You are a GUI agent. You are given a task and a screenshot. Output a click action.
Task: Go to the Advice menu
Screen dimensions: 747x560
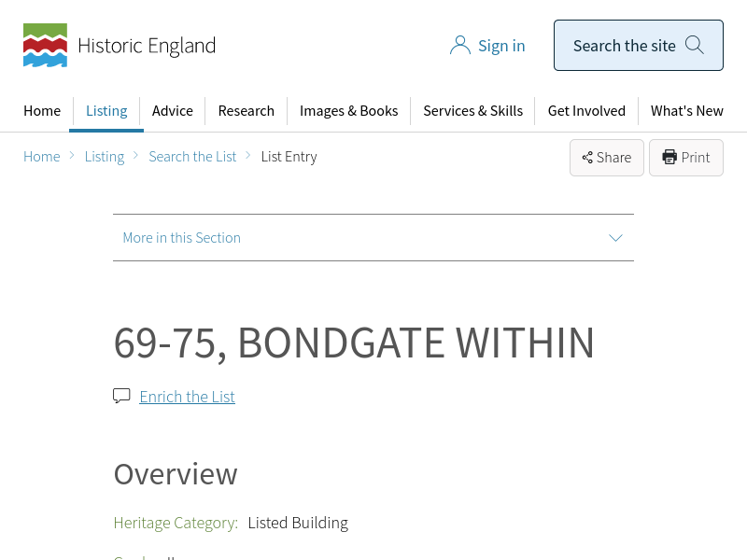(173, 110)
